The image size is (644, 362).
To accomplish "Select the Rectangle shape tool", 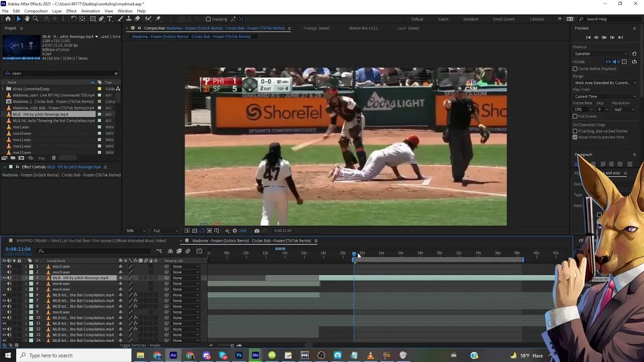I will [93, 19].
